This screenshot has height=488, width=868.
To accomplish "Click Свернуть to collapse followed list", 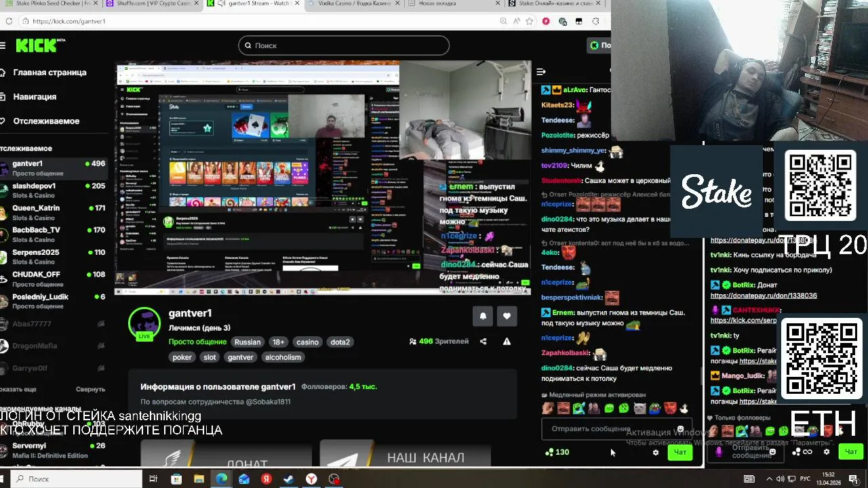I will (90, 390).
